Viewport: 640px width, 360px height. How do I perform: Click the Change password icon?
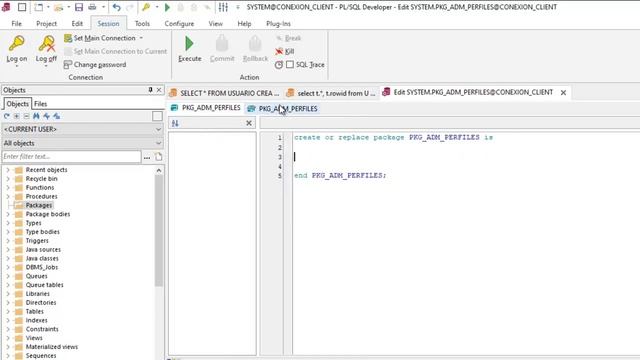click(68, 64)
